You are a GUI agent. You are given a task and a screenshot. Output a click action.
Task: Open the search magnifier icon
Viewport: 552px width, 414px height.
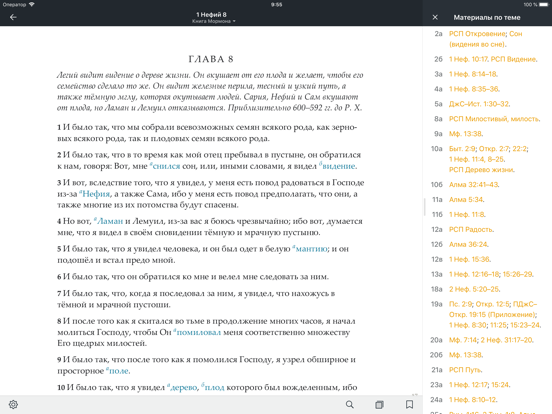pos(350,404)
